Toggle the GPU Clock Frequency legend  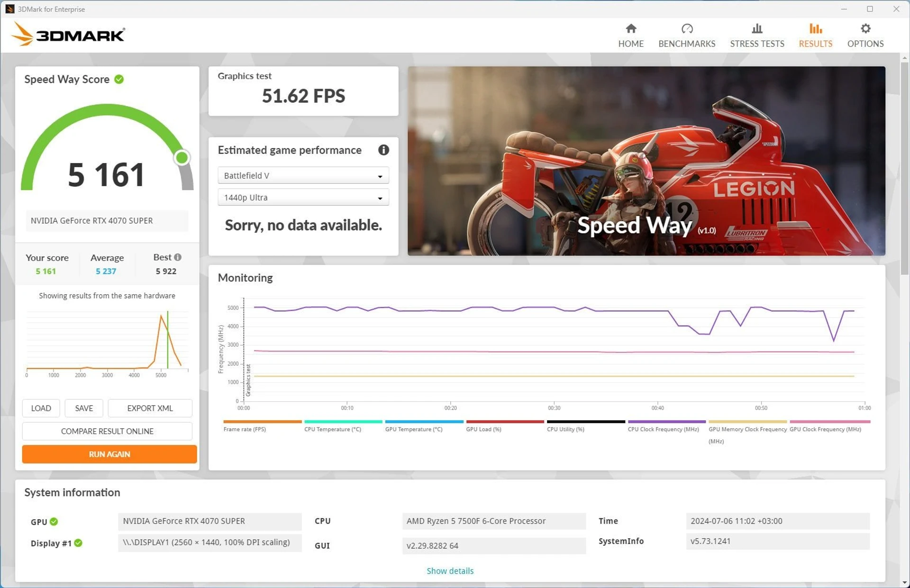tap(829, 426)
